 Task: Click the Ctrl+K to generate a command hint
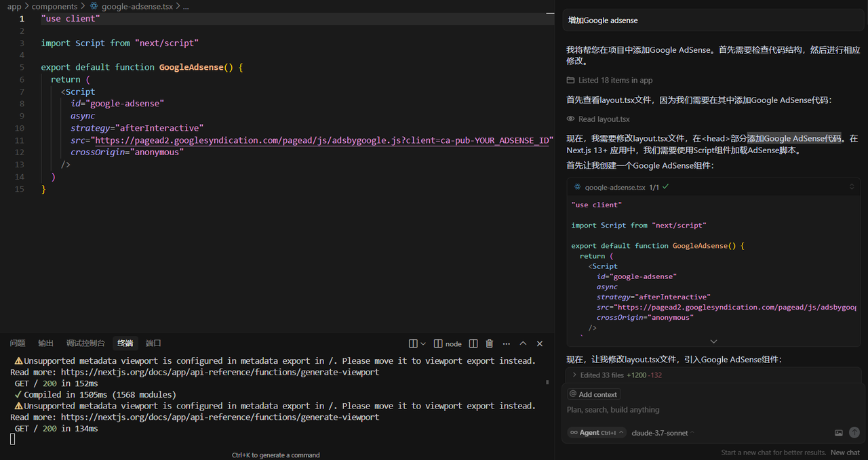click(276, 455)
